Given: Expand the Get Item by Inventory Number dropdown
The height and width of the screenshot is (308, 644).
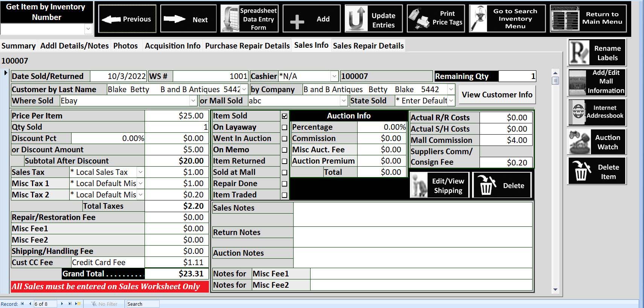Looking at the screenshot, I should 88,29.
